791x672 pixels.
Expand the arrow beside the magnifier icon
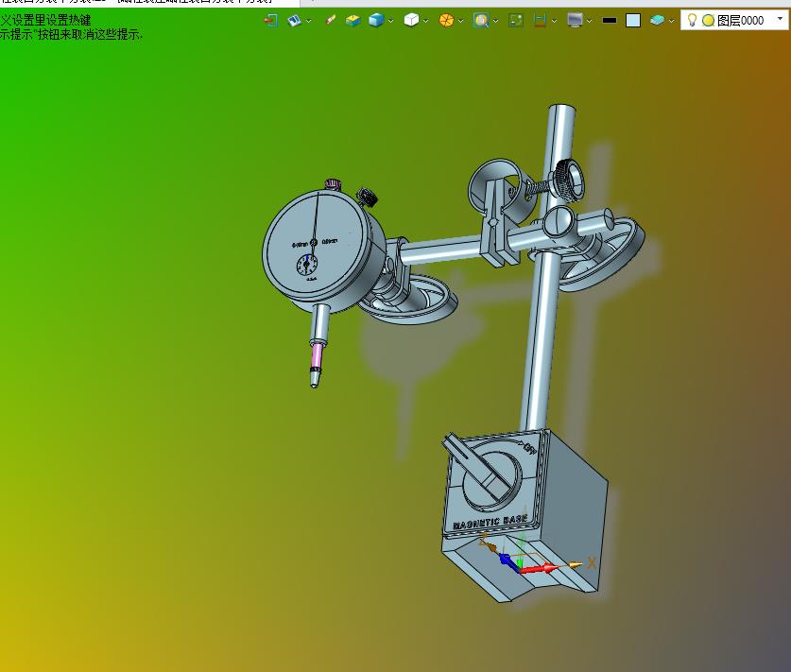pos(495,21)
